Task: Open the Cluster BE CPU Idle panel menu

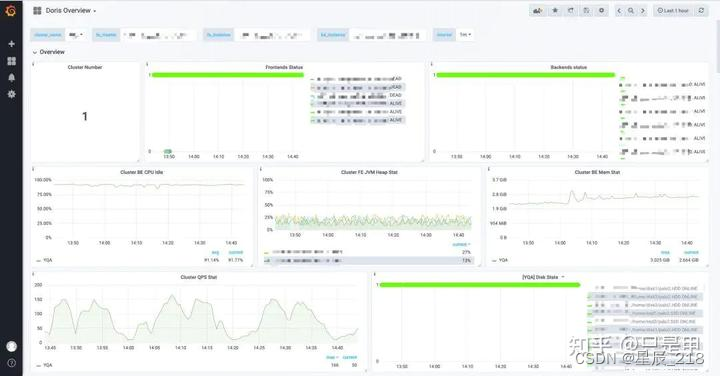Action: (141, 172)
